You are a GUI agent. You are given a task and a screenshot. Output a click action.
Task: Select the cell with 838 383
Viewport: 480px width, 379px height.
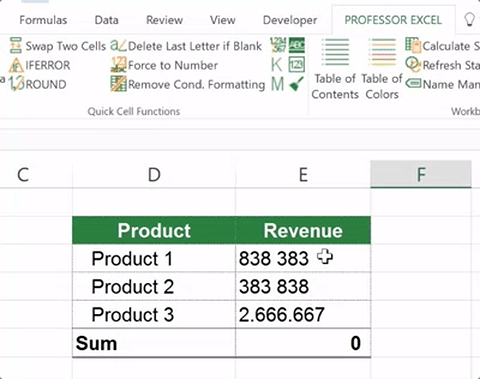click(x=303, y=258)
